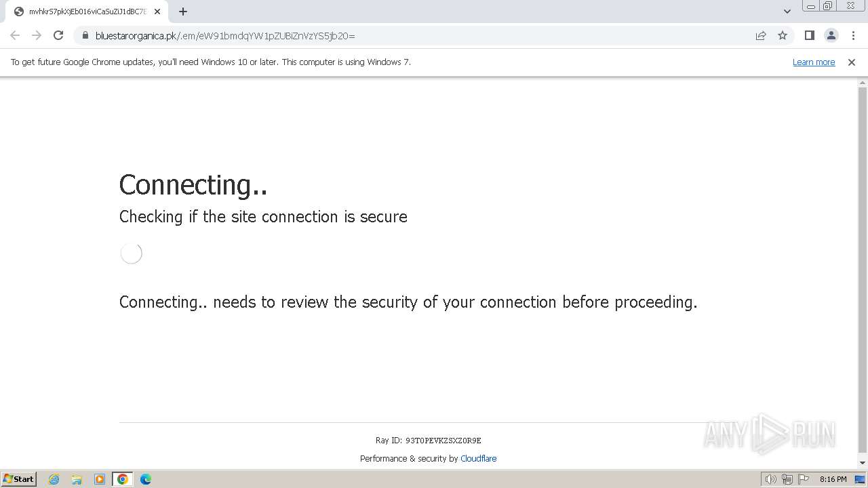
Task: Open the Chrome profile avatar
Action: (831, 35)
